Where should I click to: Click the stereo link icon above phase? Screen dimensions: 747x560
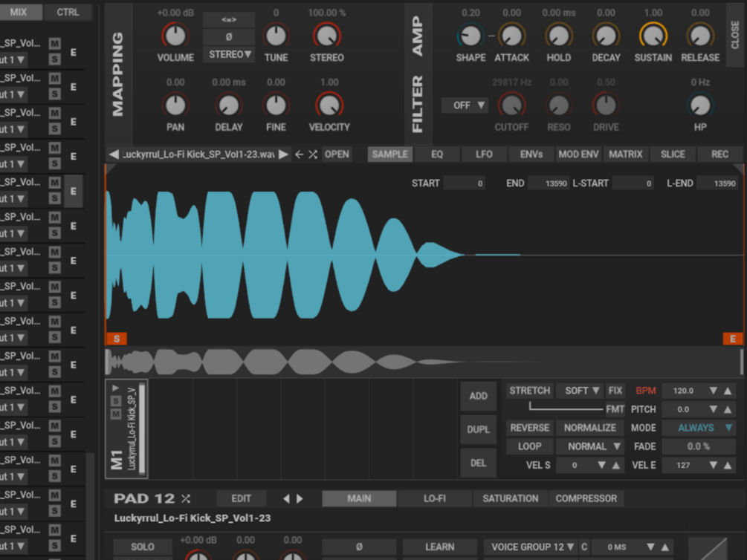point(229,20)
